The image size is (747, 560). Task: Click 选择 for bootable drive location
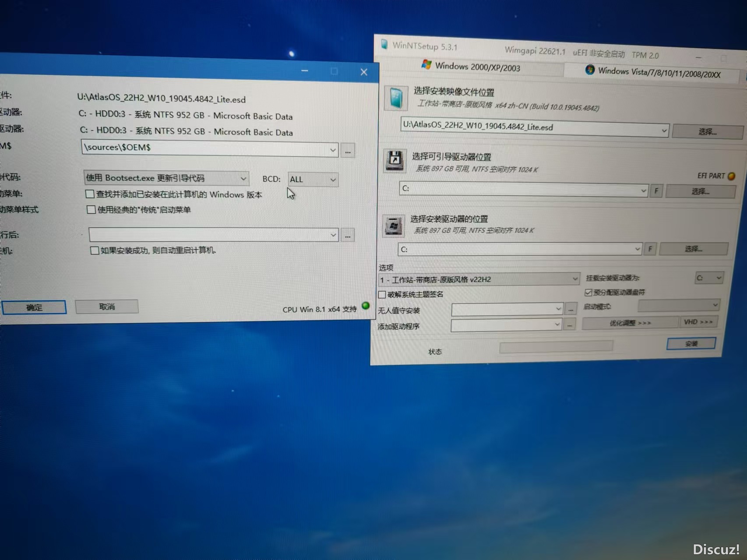(700, 191)
